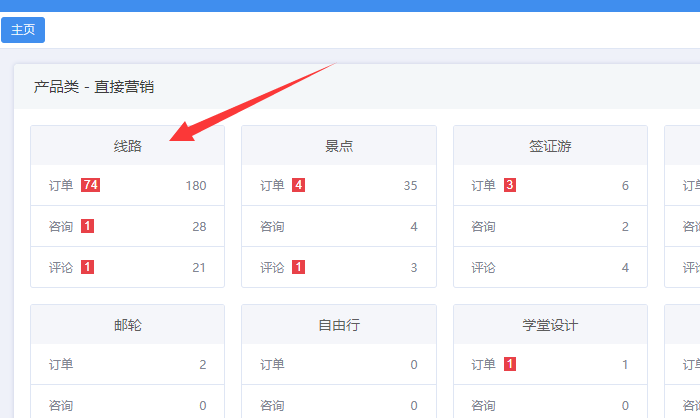Viewport: 700px width, 418px height.
Task: Select the 签证游 card header
Action: 550,146
